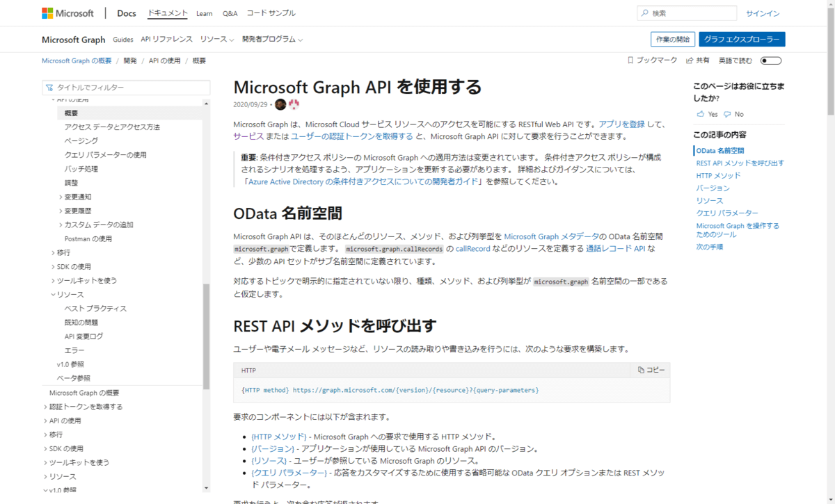Click the sidebar vertical scrollbar thumb
Image resolution: width=835 pixels, height=504 pixels.
pyautogui.click(x=206, y=336)
